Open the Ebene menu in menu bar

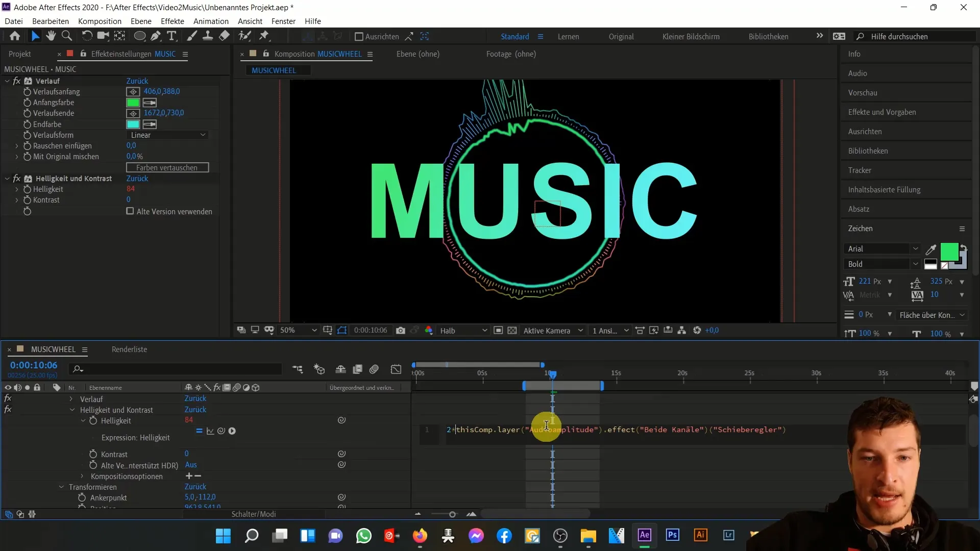click(x=141, y=21)
